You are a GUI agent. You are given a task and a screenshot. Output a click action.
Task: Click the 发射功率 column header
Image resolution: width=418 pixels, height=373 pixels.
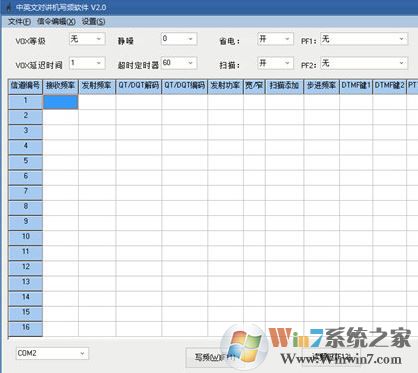pos(225,86)
